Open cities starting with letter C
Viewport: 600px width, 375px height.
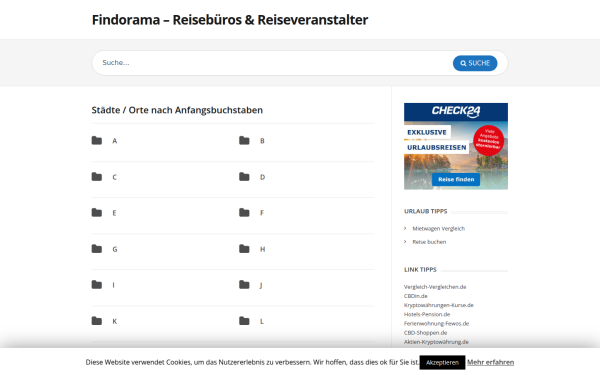(x=114, y=177)
